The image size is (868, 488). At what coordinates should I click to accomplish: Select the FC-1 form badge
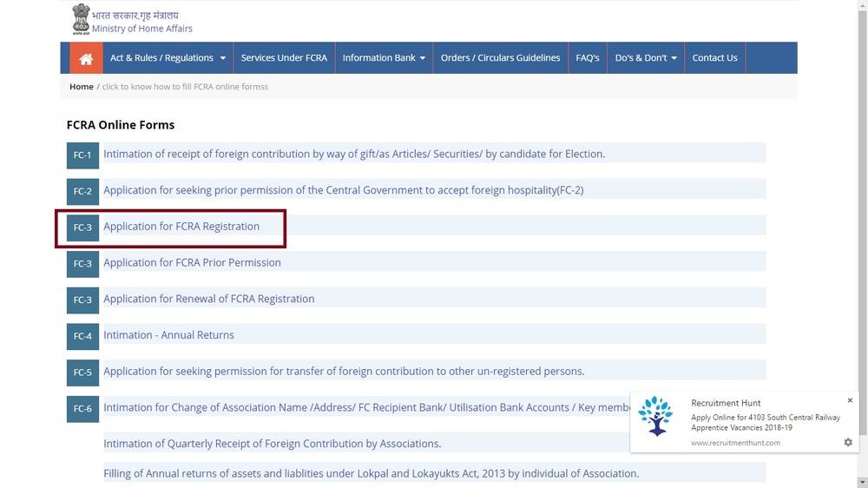click(x=82, y=155)
